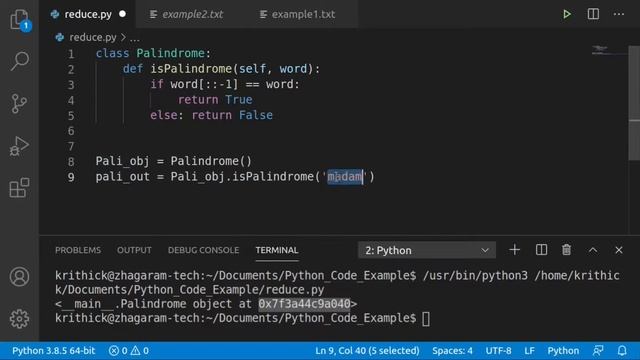The height and width of the screenshot is (360, 640).
Task: Open the Search view in activity bar
Action: coord(19,61)
